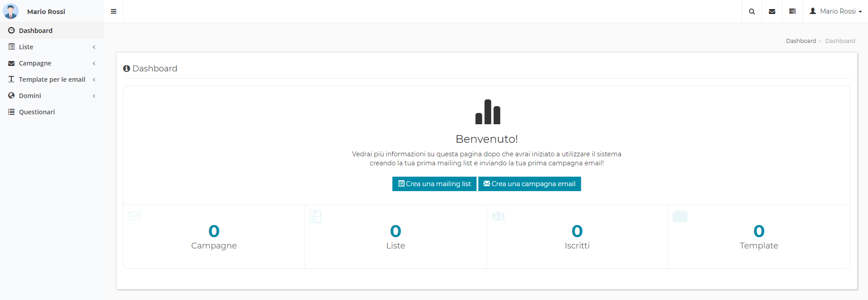
Task: Expand the Template per le email chevron
Action: click(94, 80)
